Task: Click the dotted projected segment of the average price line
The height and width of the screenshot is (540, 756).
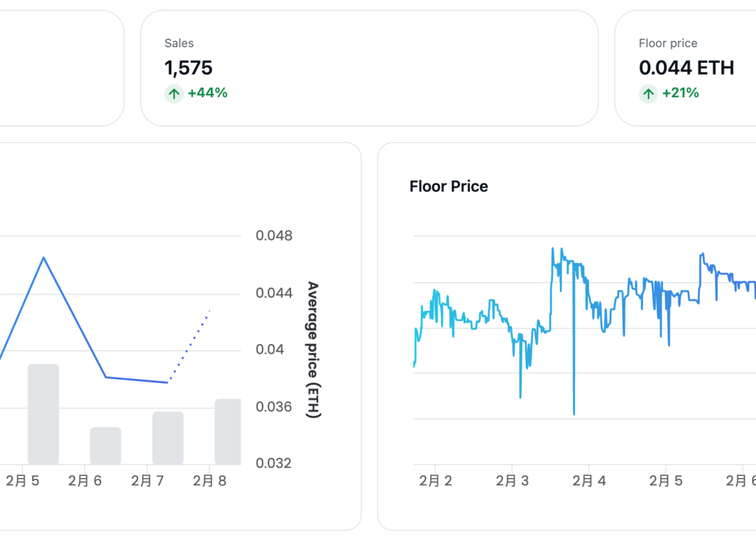Action: pyautogui.click(x=190, y=345)
